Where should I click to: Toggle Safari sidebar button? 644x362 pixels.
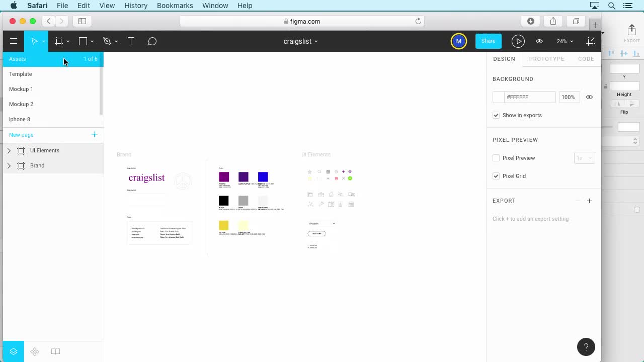click(82, 21)
